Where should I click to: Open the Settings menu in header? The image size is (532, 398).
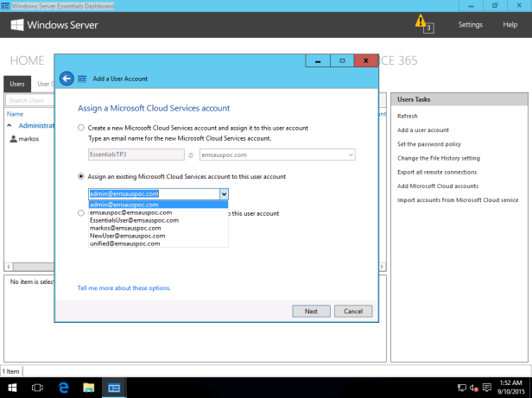[x=470, y=25]
